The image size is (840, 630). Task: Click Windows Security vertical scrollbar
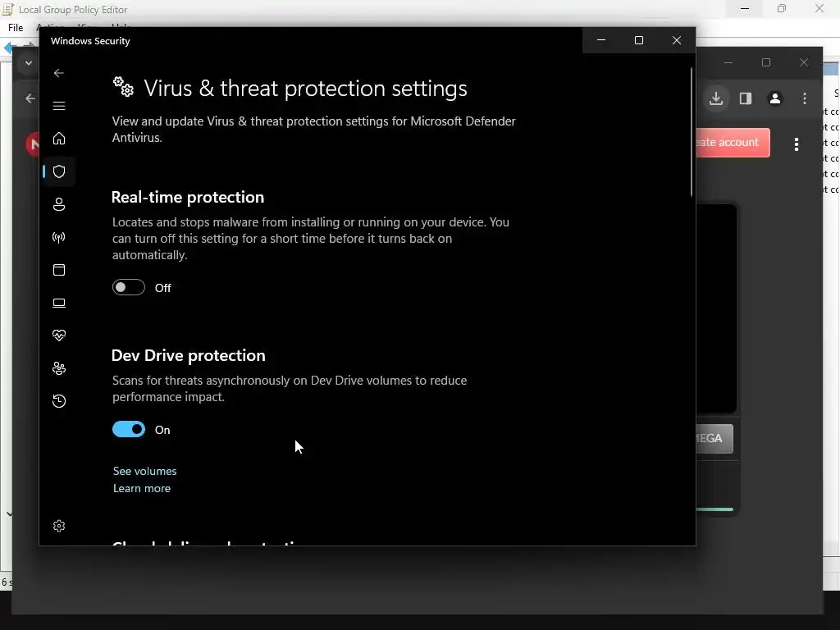click(x=691, y=132)
